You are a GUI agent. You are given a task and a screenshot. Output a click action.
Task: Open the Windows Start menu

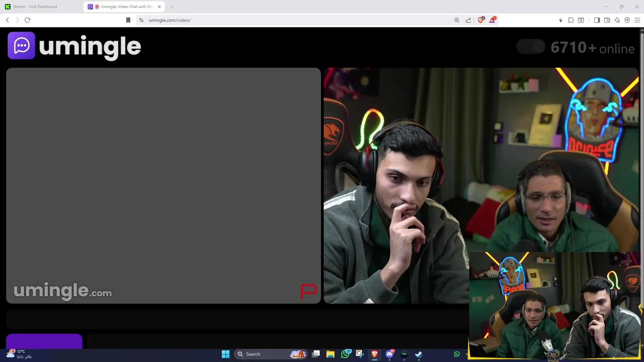225,354
